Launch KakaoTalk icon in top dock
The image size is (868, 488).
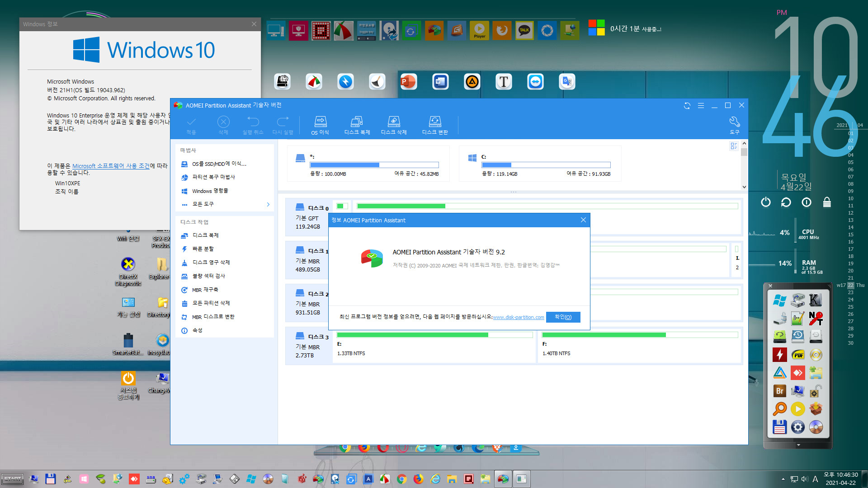pos(524,31)
